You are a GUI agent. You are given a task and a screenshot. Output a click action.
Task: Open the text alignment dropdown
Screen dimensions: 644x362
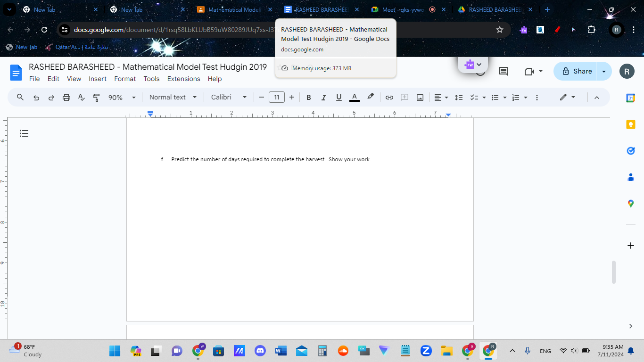(x=441, y=98)
